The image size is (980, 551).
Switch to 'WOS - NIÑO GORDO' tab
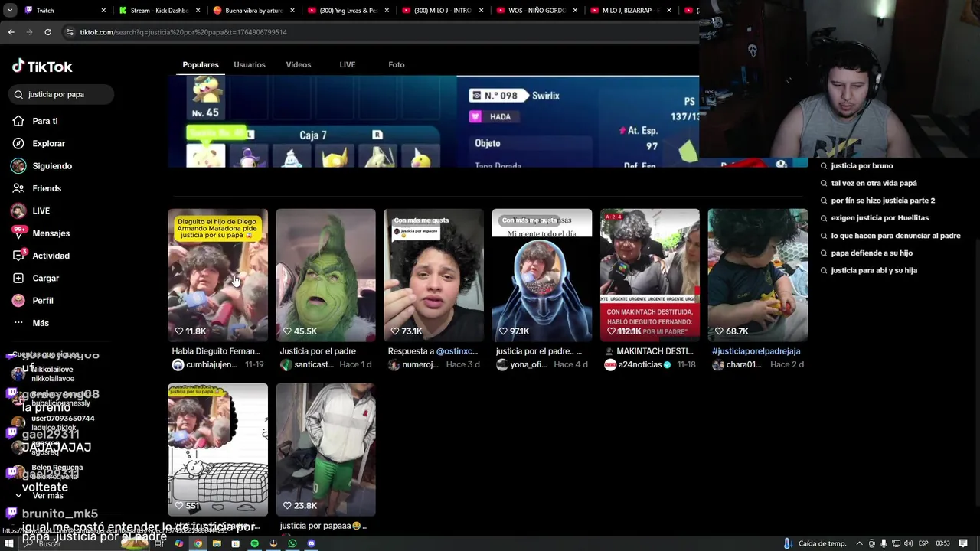536,11
